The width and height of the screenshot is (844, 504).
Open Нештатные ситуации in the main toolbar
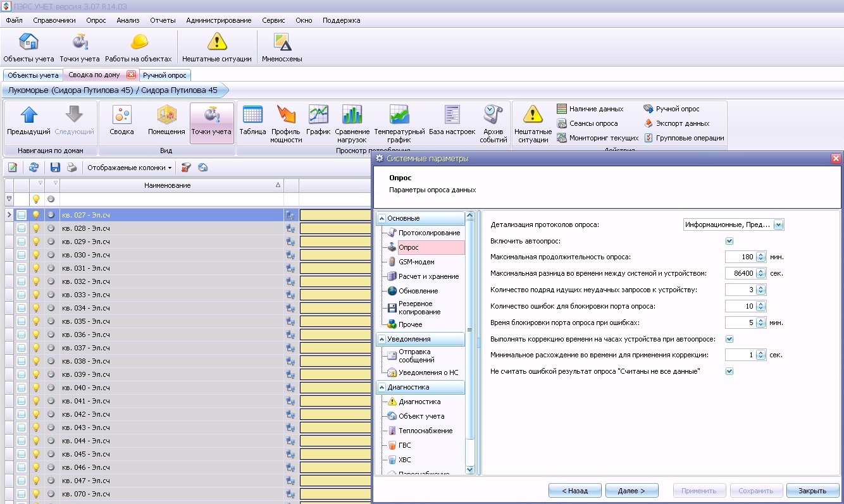(x=217, y=47)
